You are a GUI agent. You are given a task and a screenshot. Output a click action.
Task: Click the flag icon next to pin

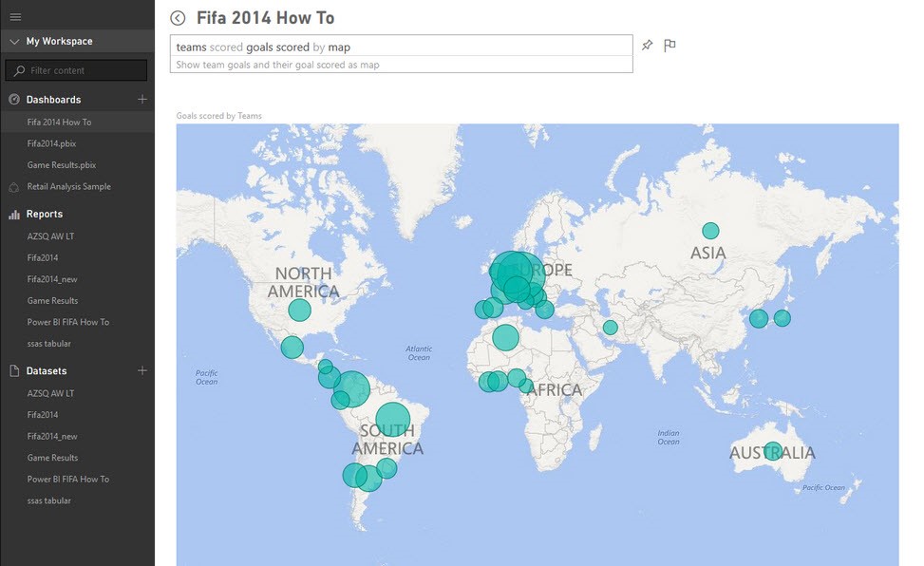pos(669,46)
